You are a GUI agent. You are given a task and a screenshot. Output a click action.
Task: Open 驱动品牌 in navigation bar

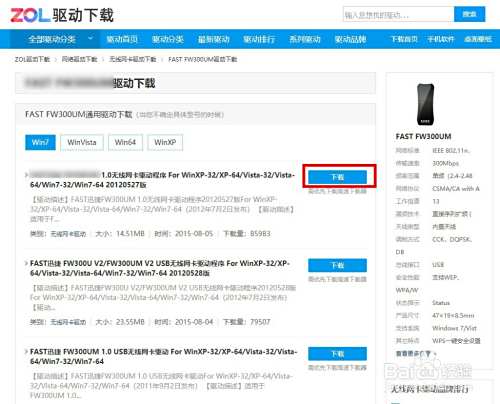[350, 39]
